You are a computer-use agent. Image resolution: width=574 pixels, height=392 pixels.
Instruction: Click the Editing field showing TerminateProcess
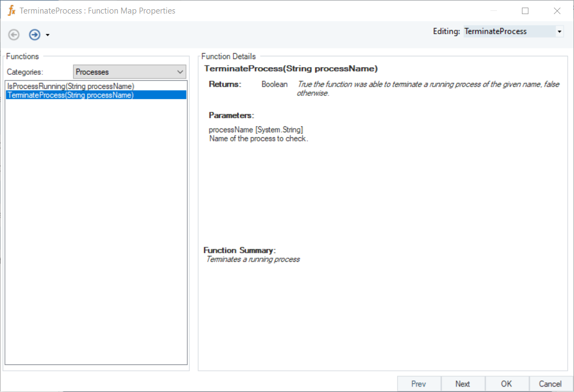click(x=508, y=31)
